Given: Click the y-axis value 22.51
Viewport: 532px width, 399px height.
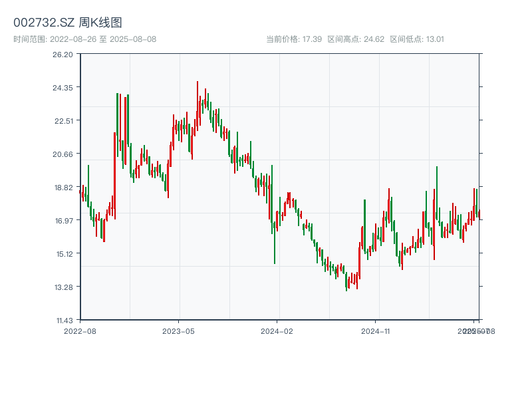Looking at the screenshot, I should pyautogui.click(x=63, y=121).
